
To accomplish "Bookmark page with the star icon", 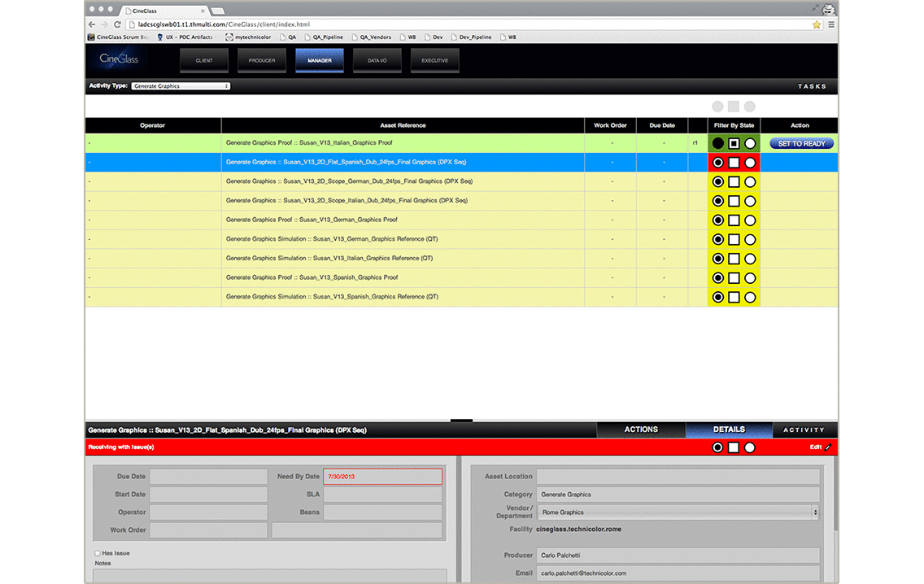I will click(x=816, y=24).
